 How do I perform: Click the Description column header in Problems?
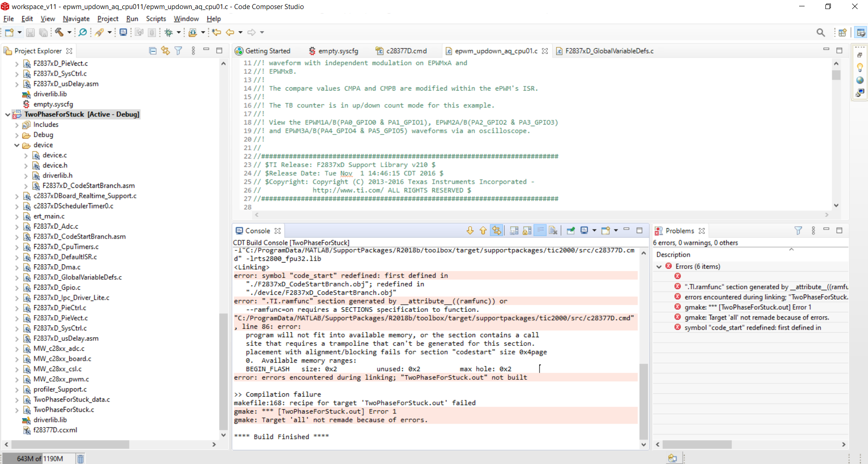673,254
